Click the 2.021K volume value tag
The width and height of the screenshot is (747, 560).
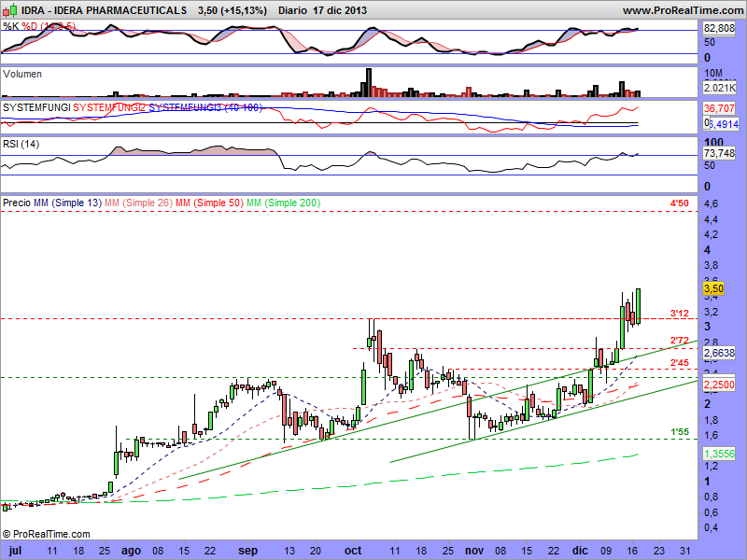(x=721, y=87)
